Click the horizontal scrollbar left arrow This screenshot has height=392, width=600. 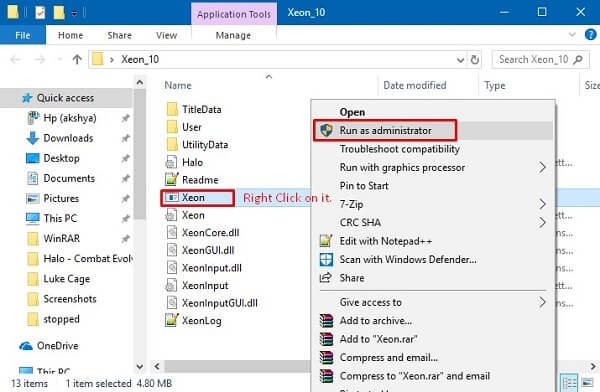[157, 366]
